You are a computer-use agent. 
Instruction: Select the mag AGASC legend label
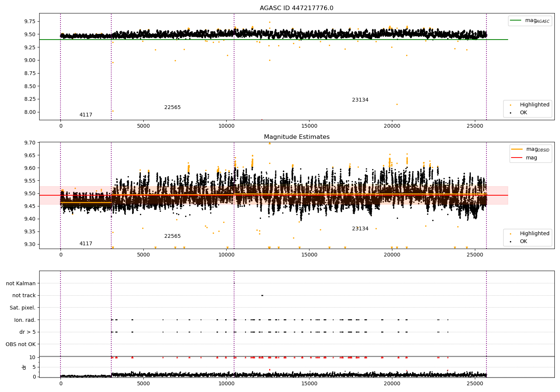[537, 21]
